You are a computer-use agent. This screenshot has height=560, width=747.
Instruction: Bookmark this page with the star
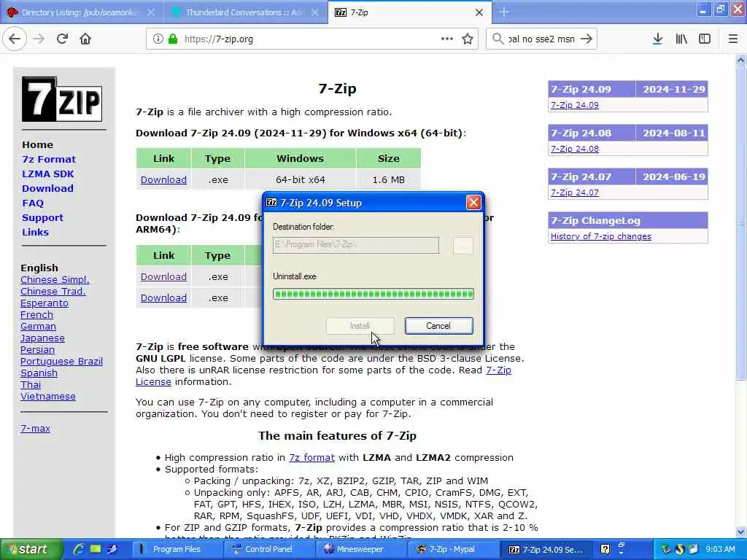coord(468,39)
